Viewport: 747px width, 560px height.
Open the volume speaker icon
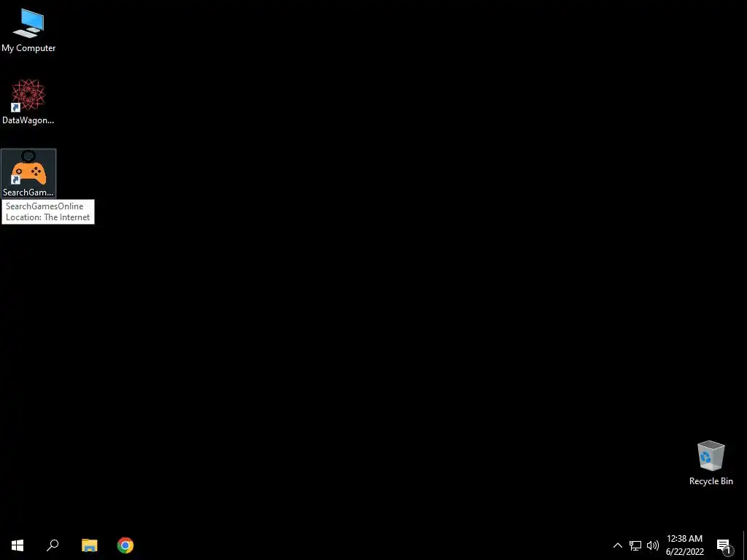653,545
